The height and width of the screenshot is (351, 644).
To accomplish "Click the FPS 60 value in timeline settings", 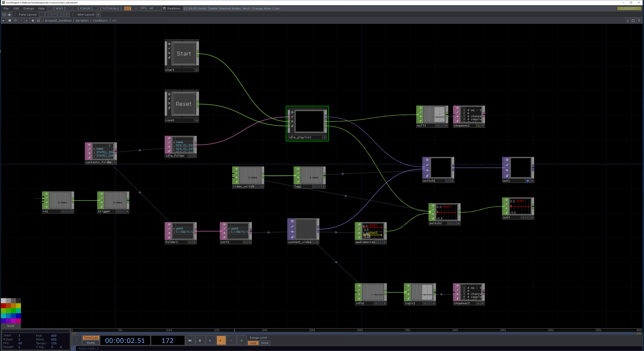I will point(20,343).
